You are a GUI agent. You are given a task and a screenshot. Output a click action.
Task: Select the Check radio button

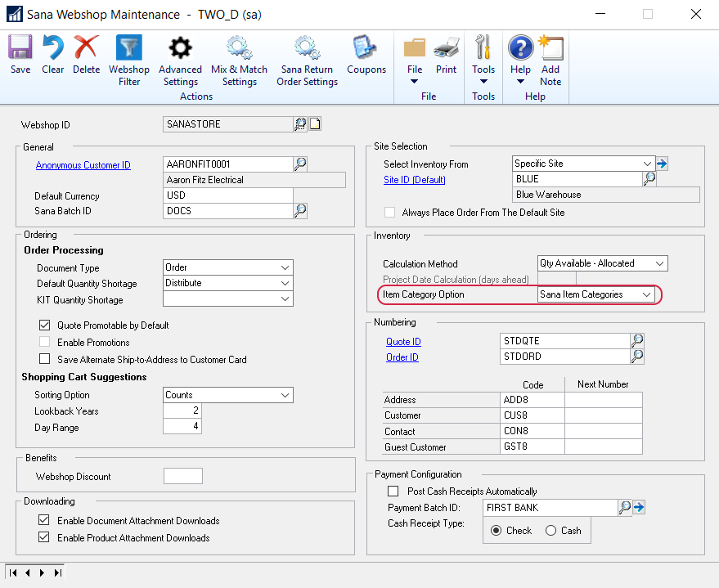[496, 530]
